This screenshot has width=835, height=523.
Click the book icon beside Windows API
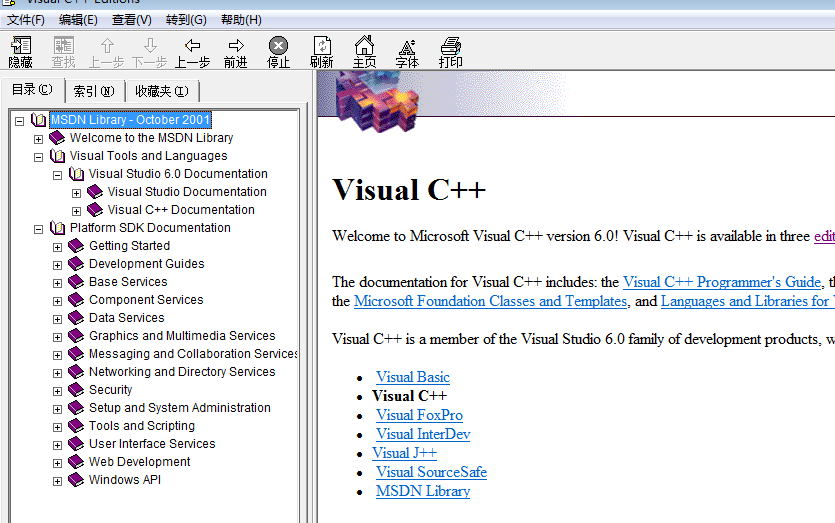[76, 480]
